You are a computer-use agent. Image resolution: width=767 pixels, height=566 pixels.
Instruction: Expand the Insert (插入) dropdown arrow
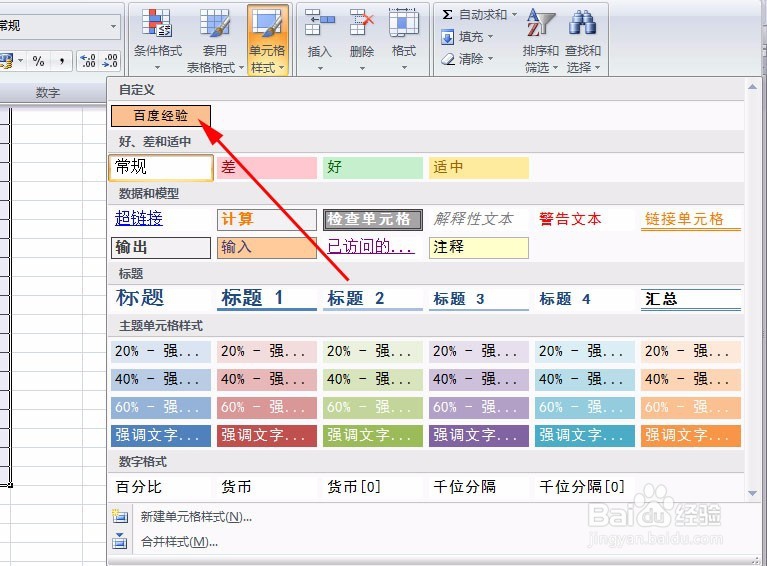(320, 68)
